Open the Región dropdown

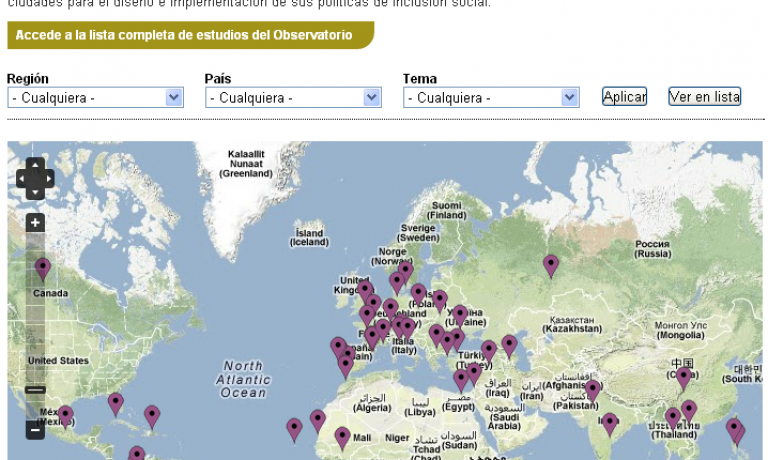tap(95, 98)
